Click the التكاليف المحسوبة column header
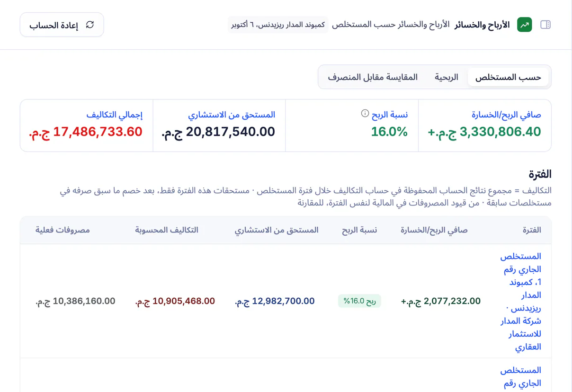 point(167,230)
